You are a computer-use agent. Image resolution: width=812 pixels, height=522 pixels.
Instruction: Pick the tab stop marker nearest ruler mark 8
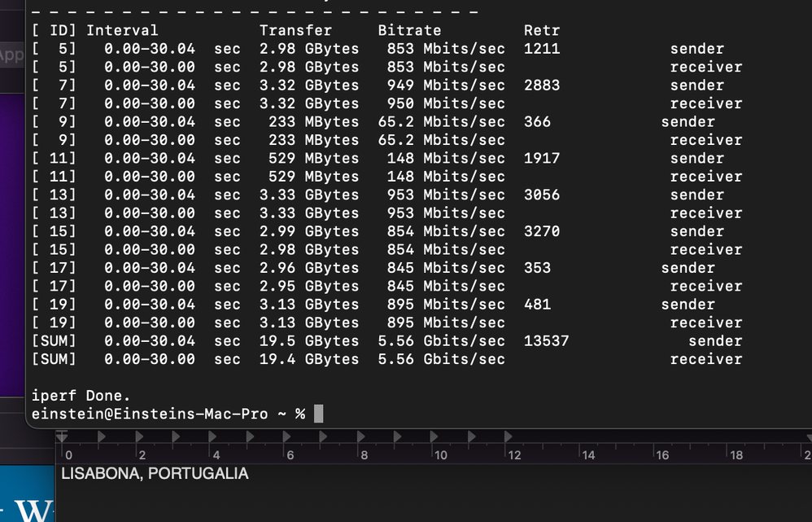point(360,437)
